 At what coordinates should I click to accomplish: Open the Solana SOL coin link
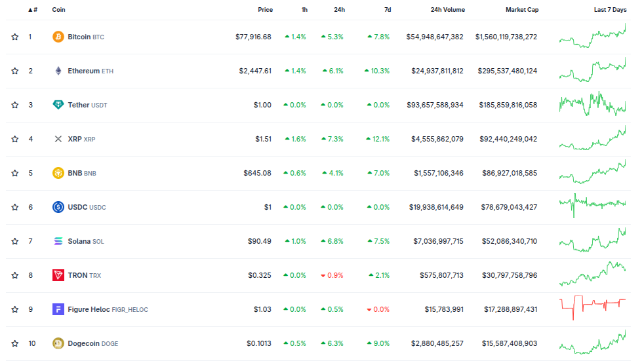pyautogui.click(x=86, y=241)
